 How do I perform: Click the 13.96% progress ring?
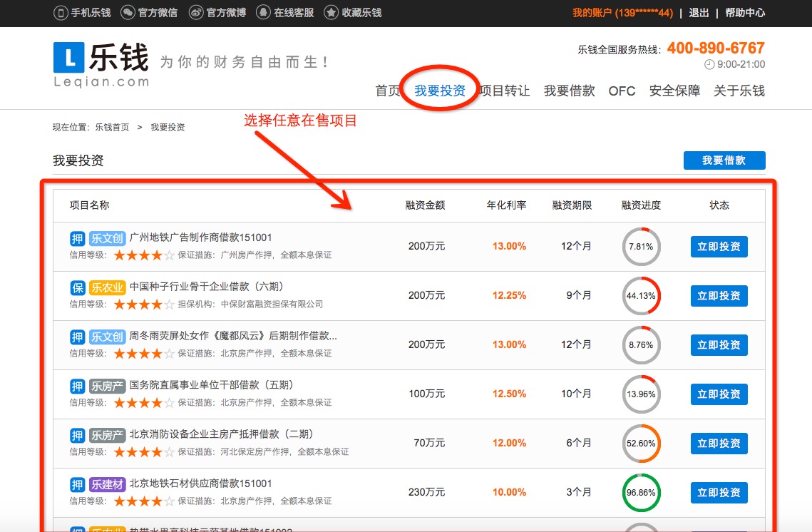641,394
